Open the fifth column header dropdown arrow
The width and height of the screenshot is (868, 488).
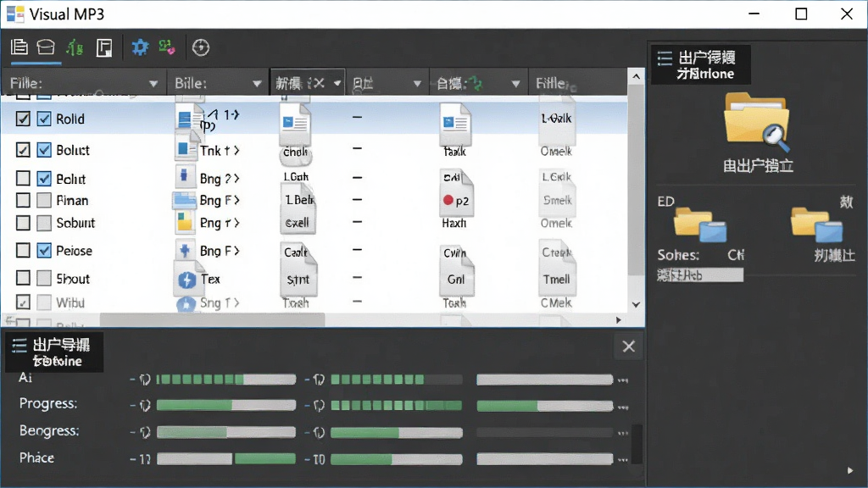pyautogui.click(x=515, y=84)
